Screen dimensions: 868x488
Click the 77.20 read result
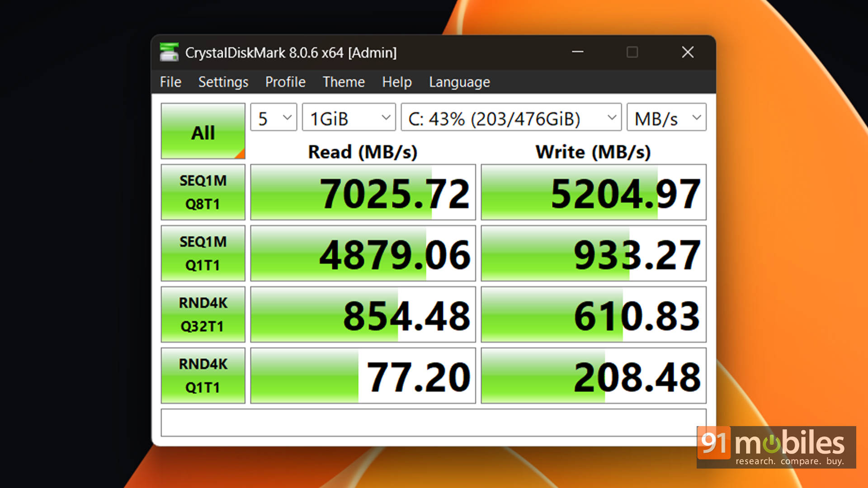pos(363,375)
